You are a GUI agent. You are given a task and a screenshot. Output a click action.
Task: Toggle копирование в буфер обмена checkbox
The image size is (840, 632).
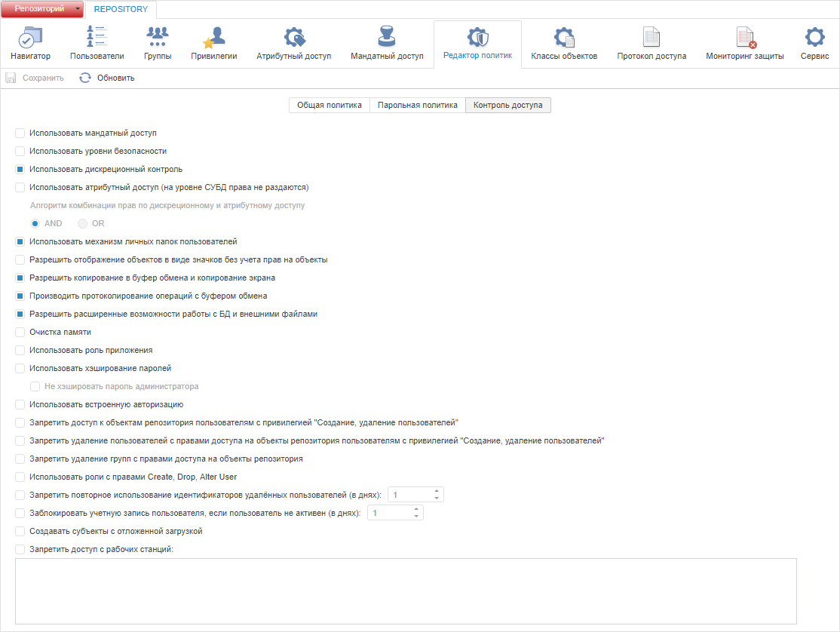click(x=20, y=278)
